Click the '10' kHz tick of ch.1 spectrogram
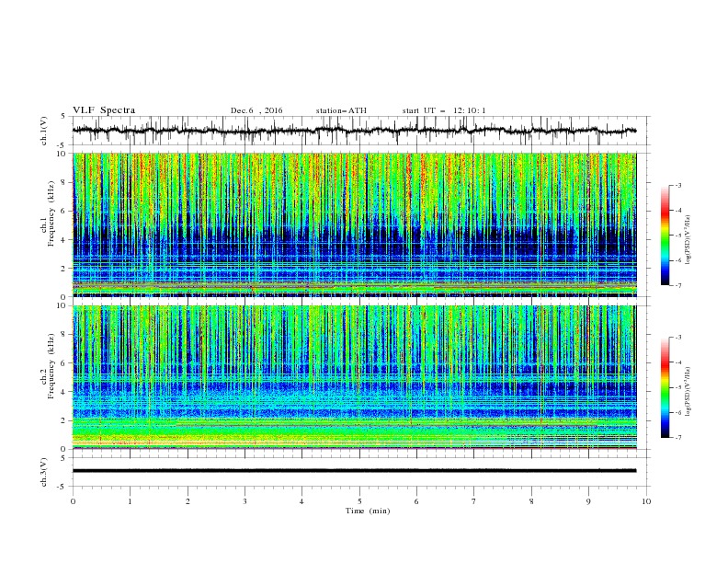The image size is (728, 563). [62, 154]
